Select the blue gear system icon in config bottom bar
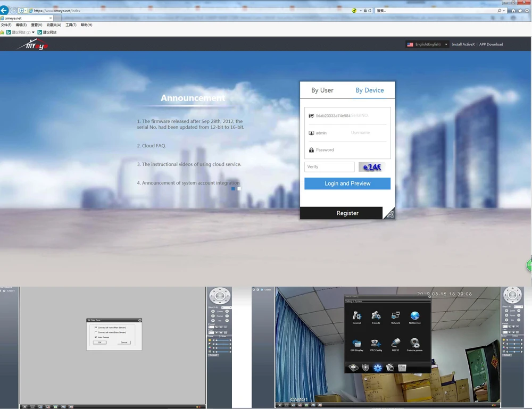Screen dimensions: 532x409 click(x=378, y=368)
